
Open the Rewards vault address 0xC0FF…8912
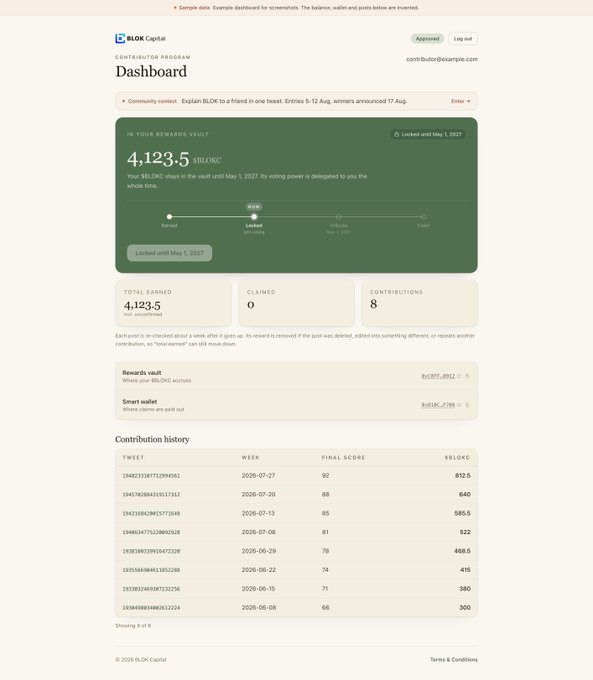pyautogui.click(x=438, y=376)
